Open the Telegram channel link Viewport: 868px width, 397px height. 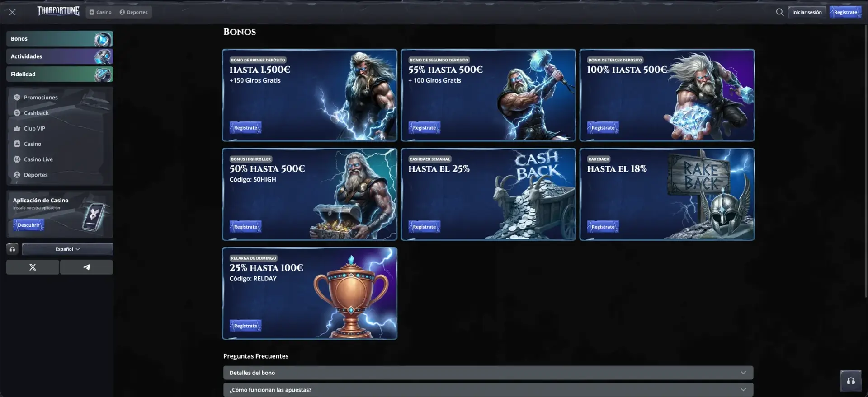(86, 267)
